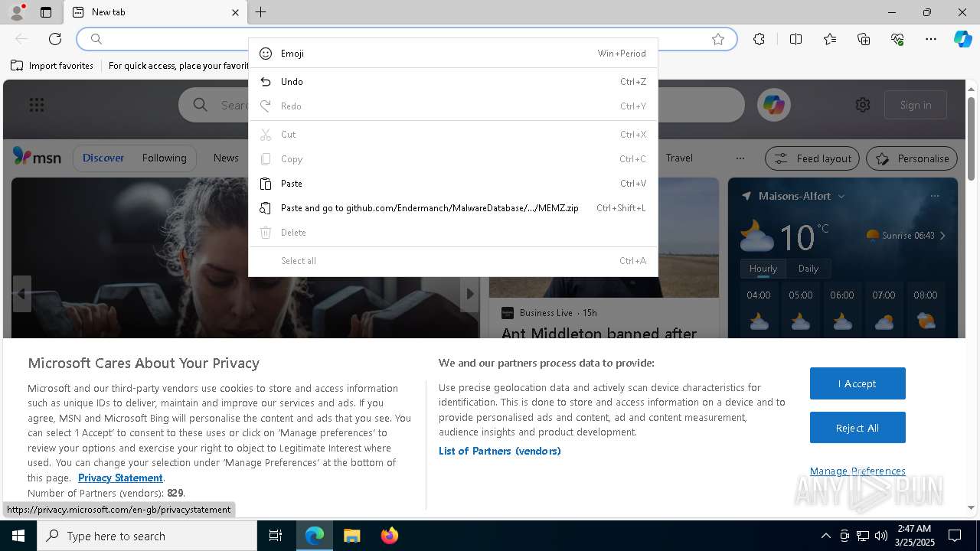Click the taskbar search box
Image resolution: width=980 pixels, height=551 pixels.
(147, 536)
